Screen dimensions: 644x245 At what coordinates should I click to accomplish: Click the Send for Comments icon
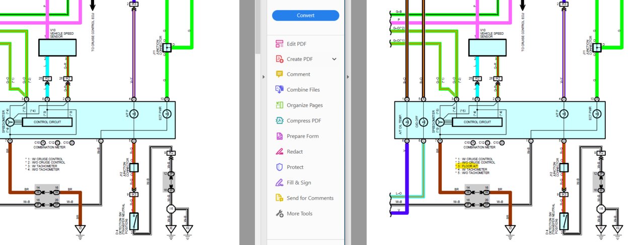pyautogui.click(x=279, y=198)
